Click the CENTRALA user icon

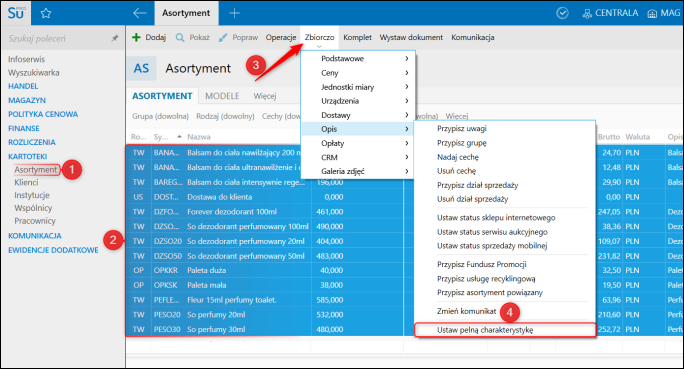(587, 14)
